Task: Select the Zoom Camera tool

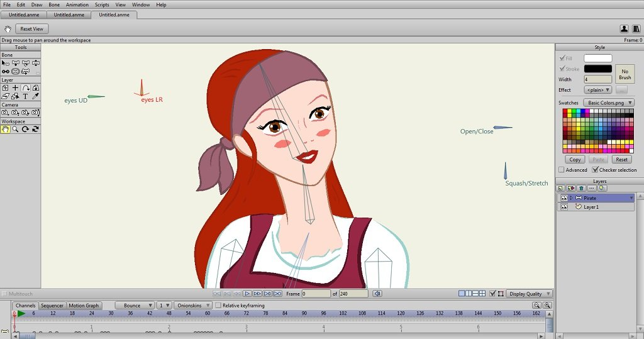Action: point(16,113)
